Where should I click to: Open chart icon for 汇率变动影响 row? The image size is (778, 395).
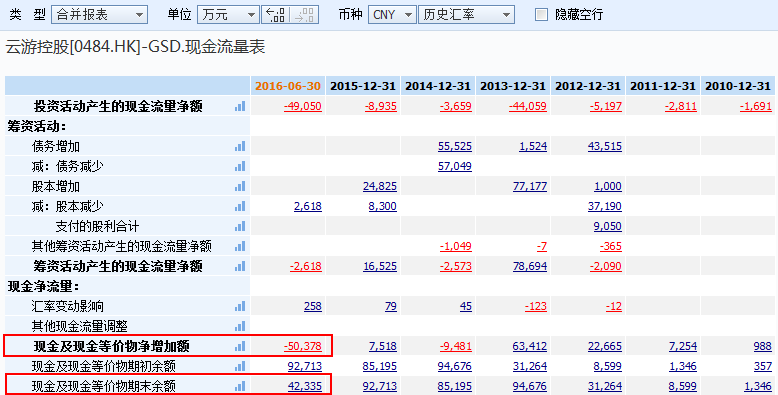point(240,306)
